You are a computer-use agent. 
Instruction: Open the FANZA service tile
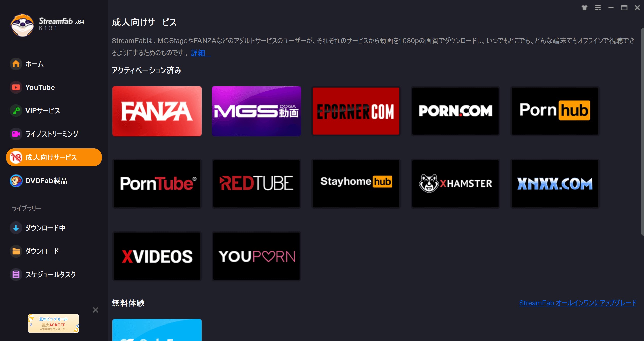tap(157, 111)
